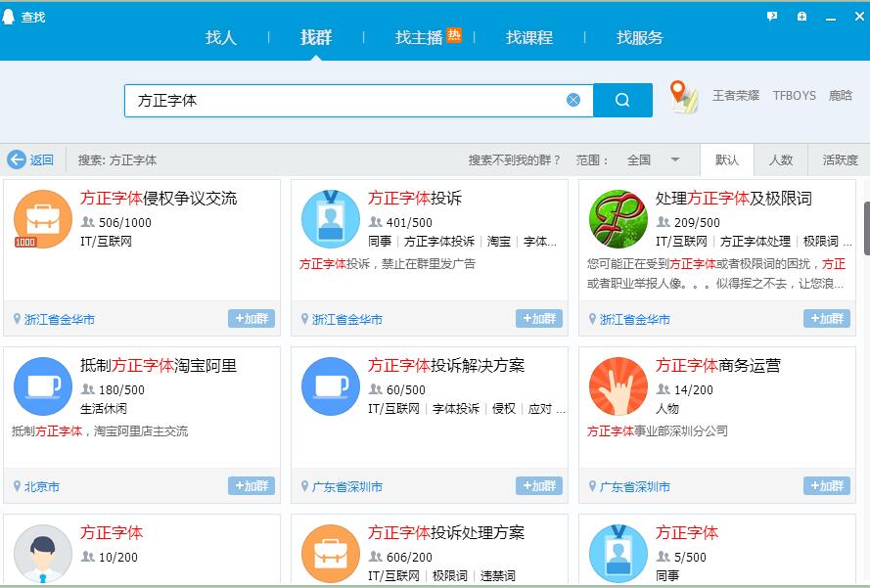870x588 pixels.
Task: Sort results by 活跃度
Action: (x=840, y=159)
